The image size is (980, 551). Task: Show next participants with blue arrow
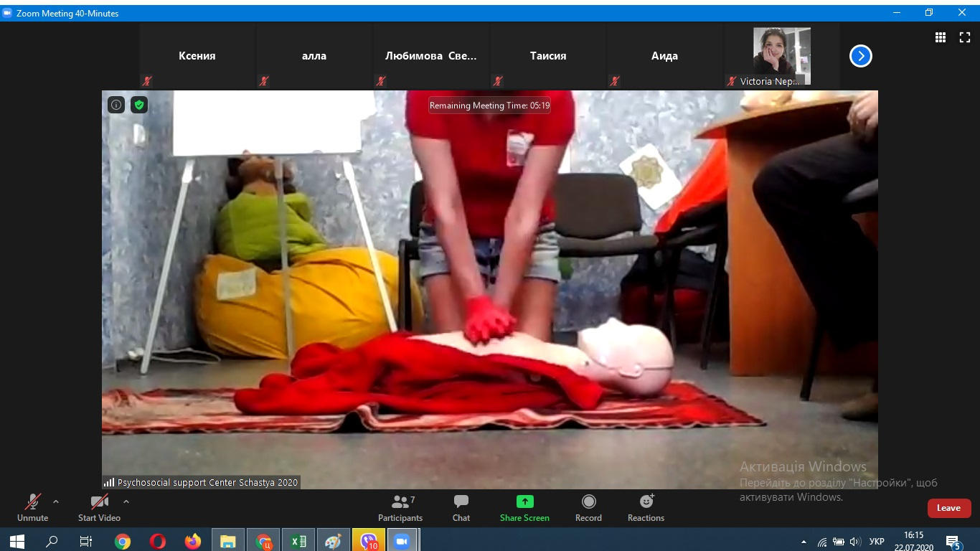(861, 56)
